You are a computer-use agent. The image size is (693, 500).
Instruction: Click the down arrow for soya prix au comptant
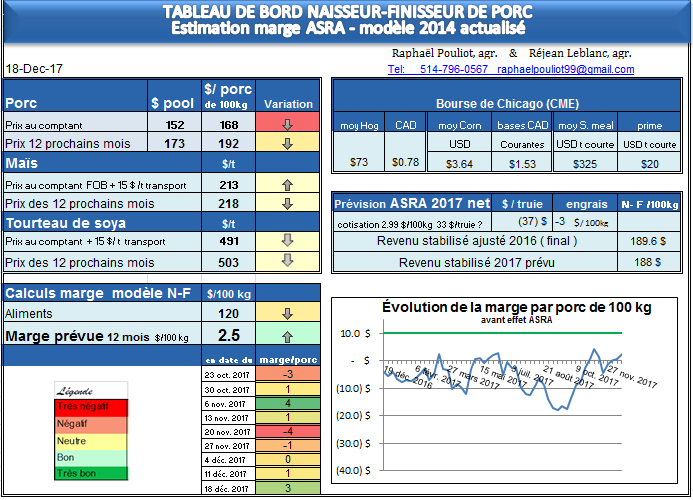tap(287, 241)
